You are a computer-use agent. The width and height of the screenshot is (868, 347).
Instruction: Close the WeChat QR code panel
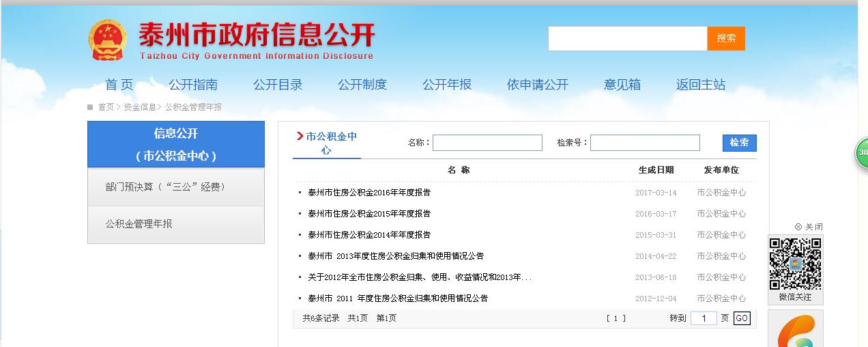(x=809, y=227)
